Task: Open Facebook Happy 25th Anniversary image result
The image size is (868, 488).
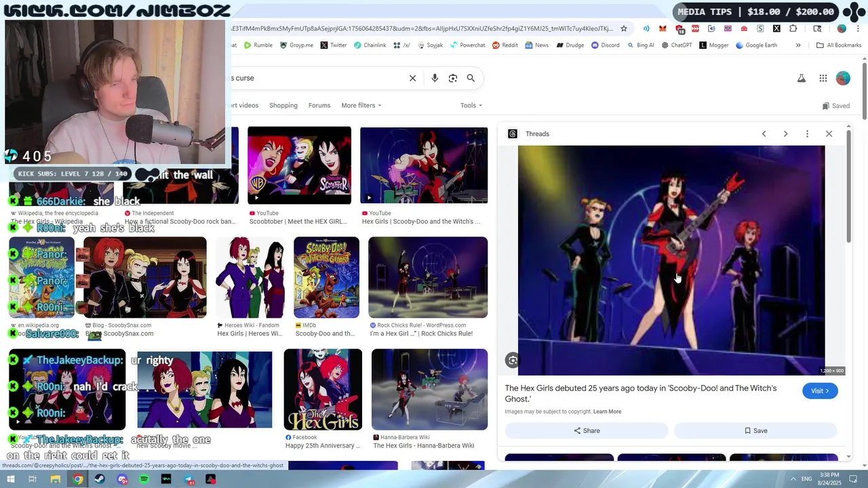Action: click(323, 390)
